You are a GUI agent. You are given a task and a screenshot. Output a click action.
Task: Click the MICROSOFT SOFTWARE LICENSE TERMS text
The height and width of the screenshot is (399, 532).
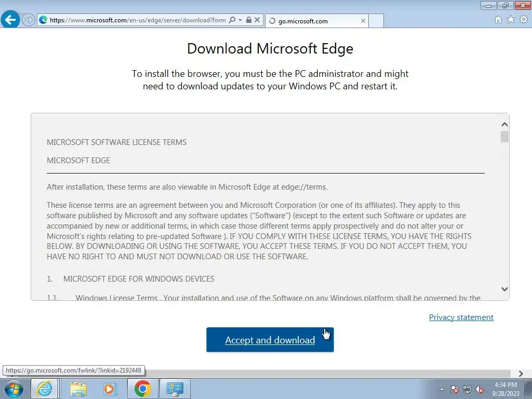click(x=117, y=142)
